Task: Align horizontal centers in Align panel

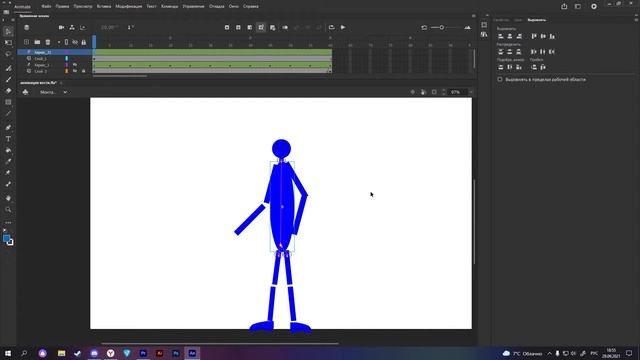Action: 510,36
